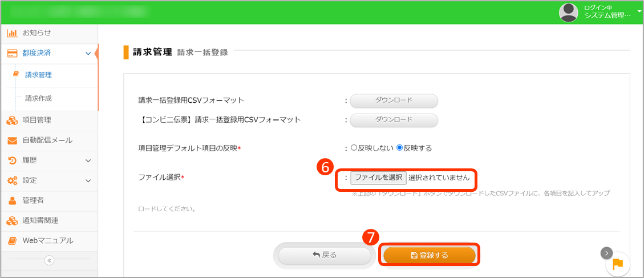Open the user account dropdown arrow
The width and height of the screenshot is (644, 278).
pyautogui.click(x=639, y=11)
